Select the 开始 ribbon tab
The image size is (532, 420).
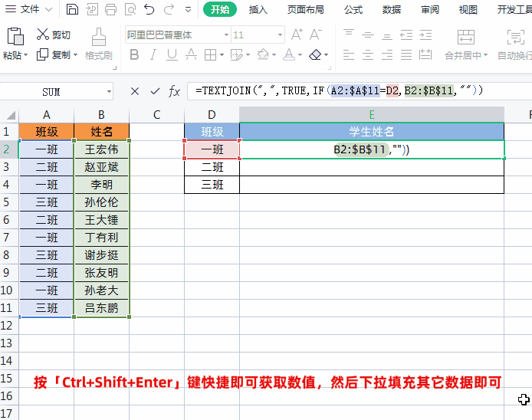(x=220, y=9)
